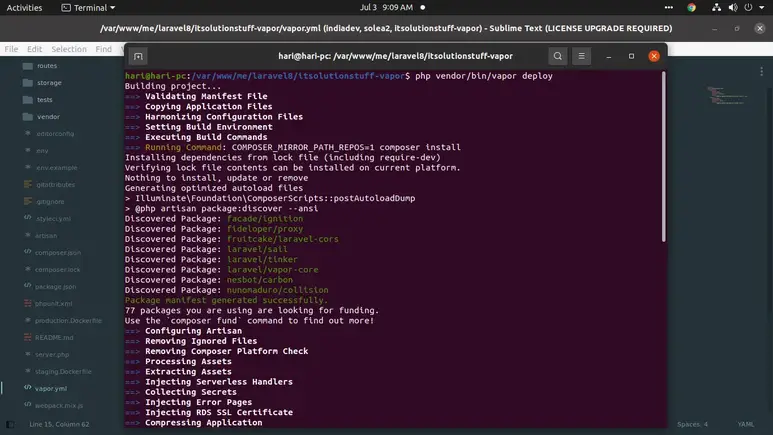Open .gitignore file in sidebar

click(50, 202)
